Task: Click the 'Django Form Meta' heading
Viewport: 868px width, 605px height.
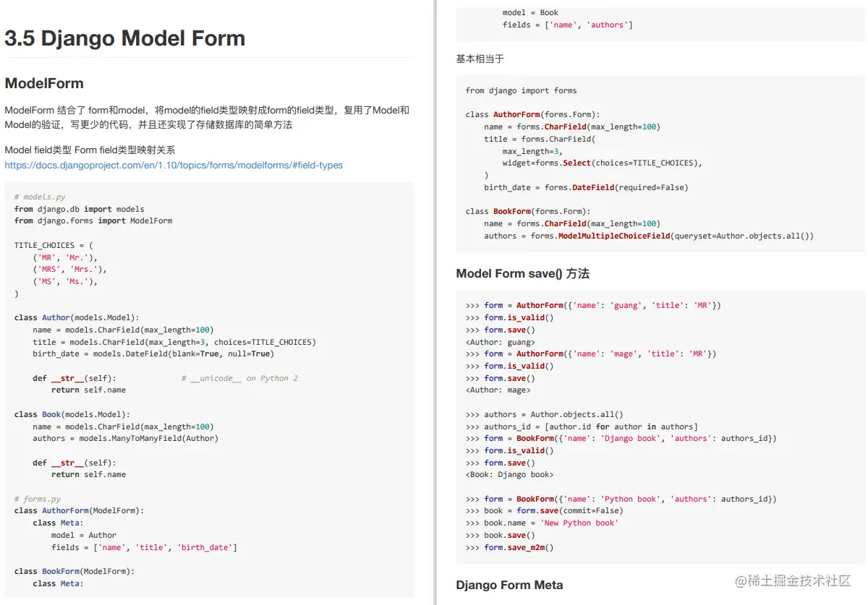Action: tap(509, 585)
